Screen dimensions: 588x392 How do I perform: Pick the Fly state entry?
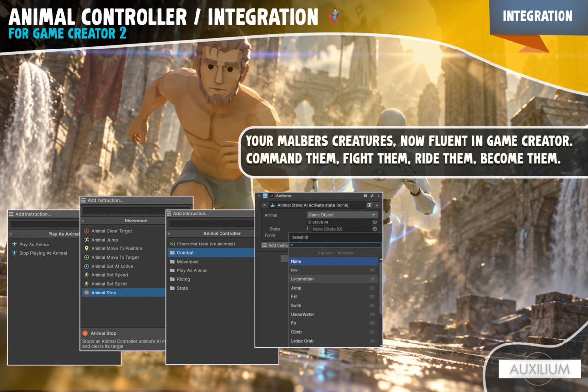(x=333, y=323)
